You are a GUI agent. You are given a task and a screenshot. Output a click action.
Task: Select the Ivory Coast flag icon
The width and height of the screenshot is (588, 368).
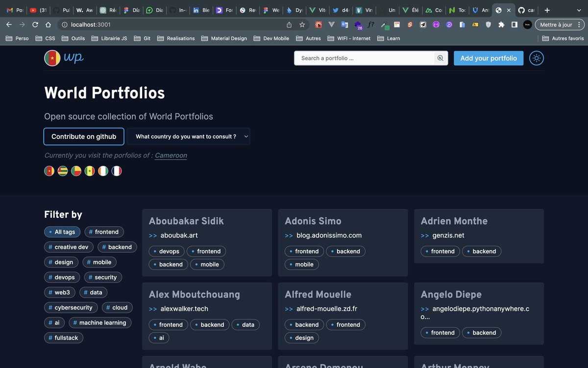(x=103, y=171)
